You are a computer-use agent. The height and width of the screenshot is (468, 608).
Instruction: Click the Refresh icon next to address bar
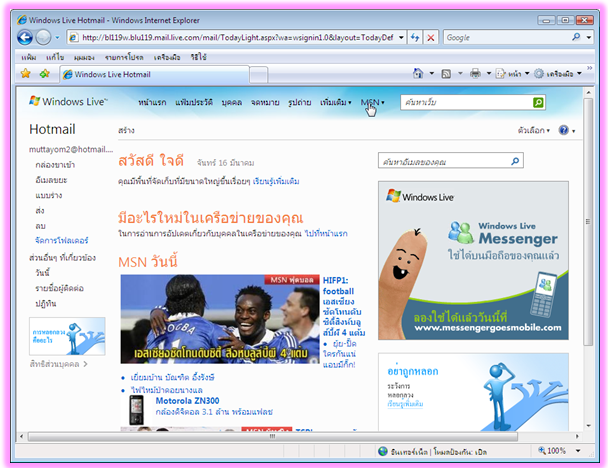click(x=415, y=38)
